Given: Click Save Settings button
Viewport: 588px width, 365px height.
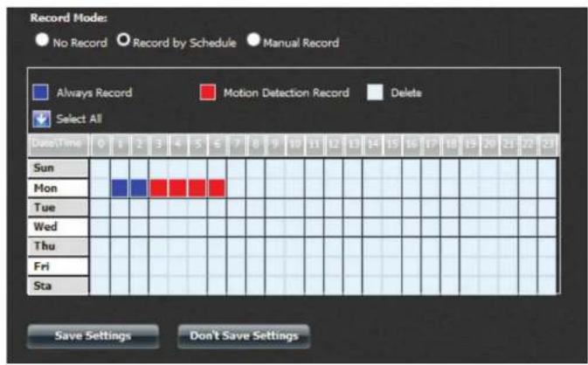Looking at the screenshot, I should [x=93, y=336].
